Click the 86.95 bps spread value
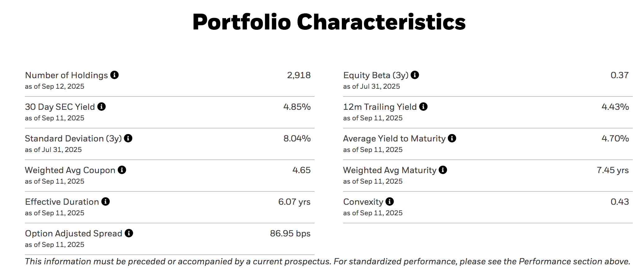This screenshot has height=273, width=644. click(x=290, y=234)
